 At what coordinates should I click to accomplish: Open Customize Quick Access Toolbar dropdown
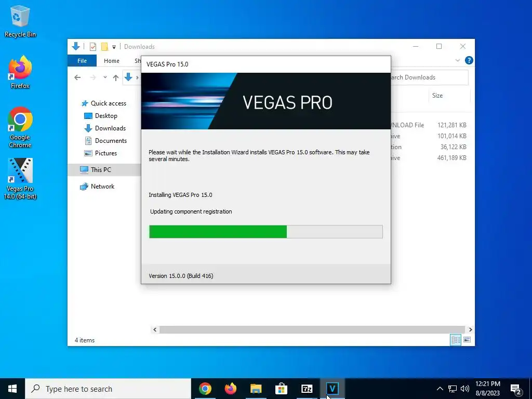(x=114, y=47)
